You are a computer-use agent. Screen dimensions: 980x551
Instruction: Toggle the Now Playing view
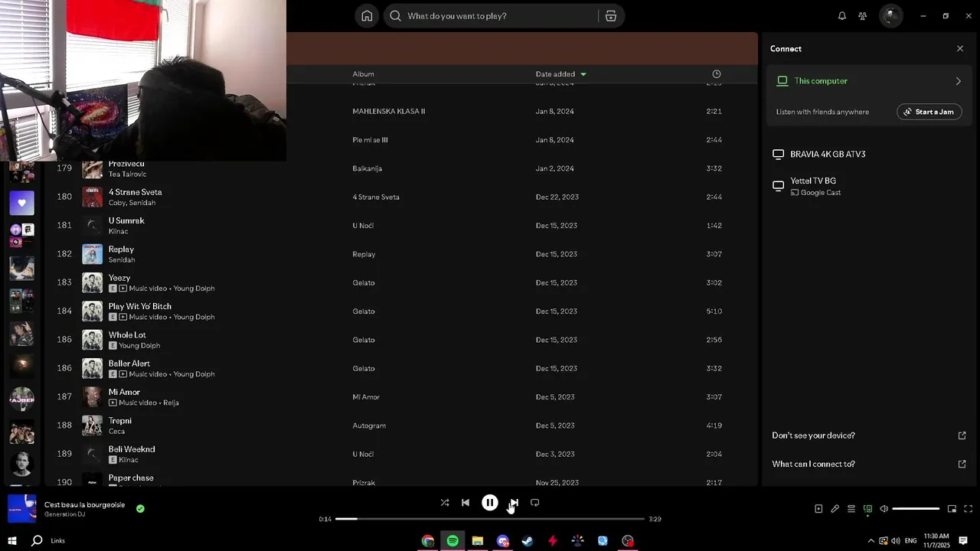click(818, 509)
